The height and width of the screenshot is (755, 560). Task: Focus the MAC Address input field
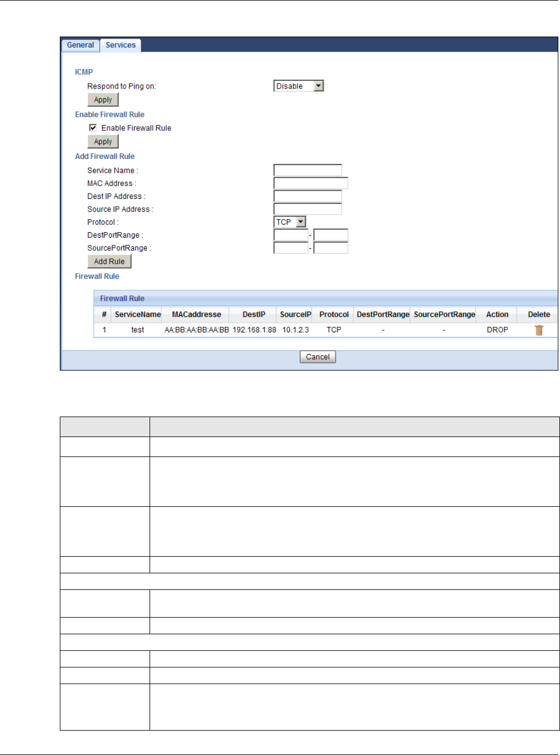311,183
